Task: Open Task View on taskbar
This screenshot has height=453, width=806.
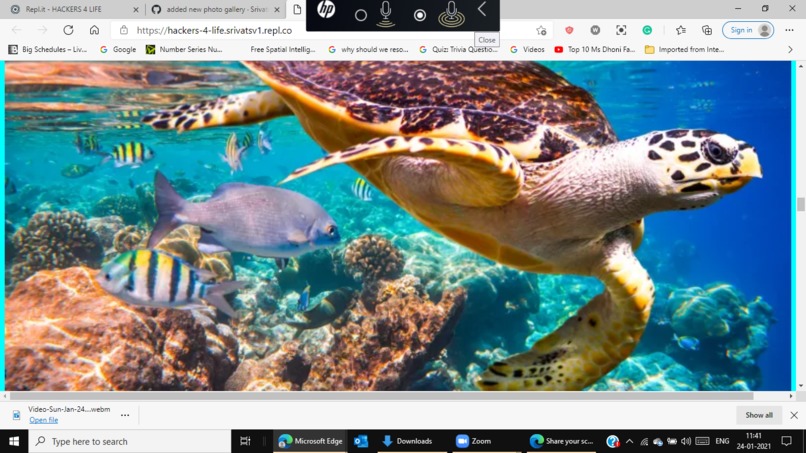Action: (246, 441)
